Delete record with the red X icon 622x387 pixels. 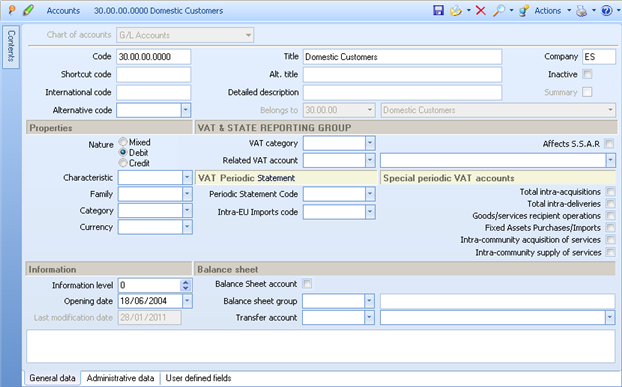[481, 10]
